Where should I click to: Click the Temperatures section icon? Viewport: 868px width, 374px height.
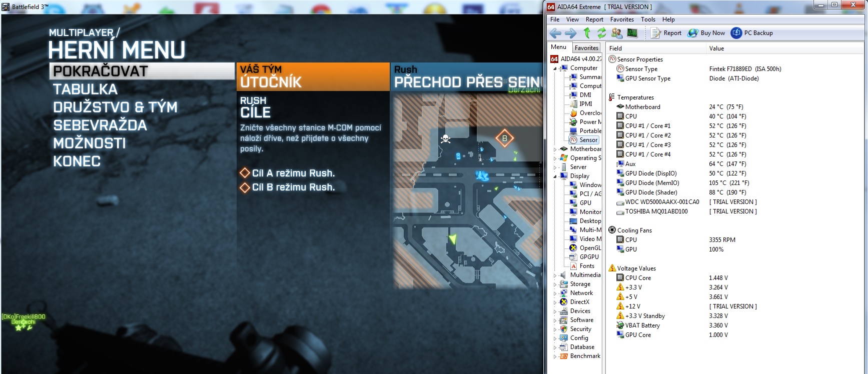612,97
